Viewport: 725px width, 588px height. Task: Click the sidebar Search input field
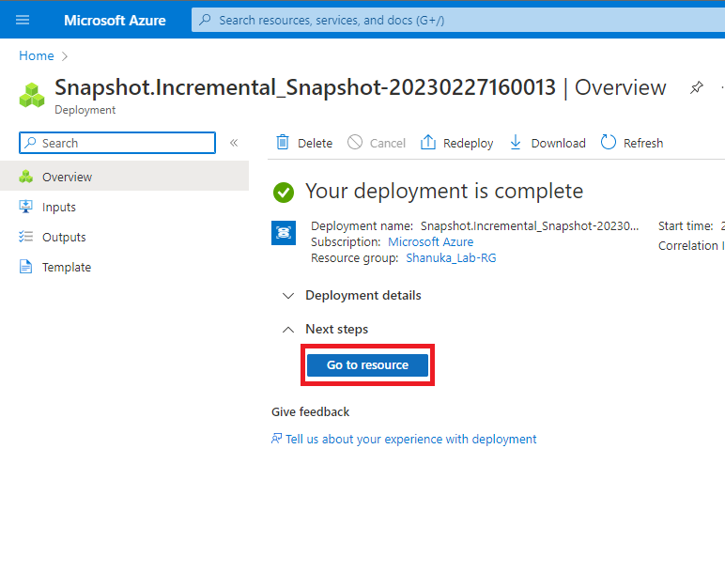pyautogui.click(x=117, y=143)
